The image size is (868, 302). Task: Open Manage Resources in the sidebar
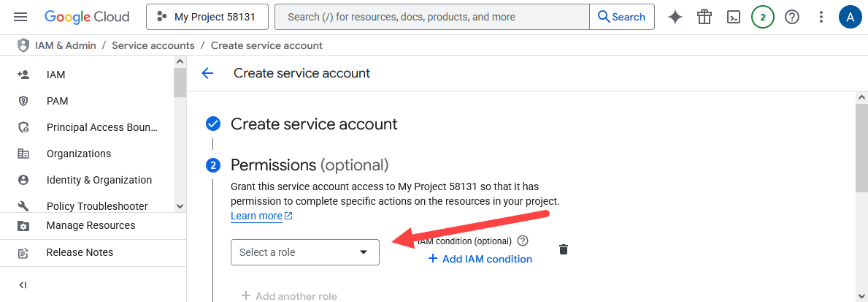[91, 225]
